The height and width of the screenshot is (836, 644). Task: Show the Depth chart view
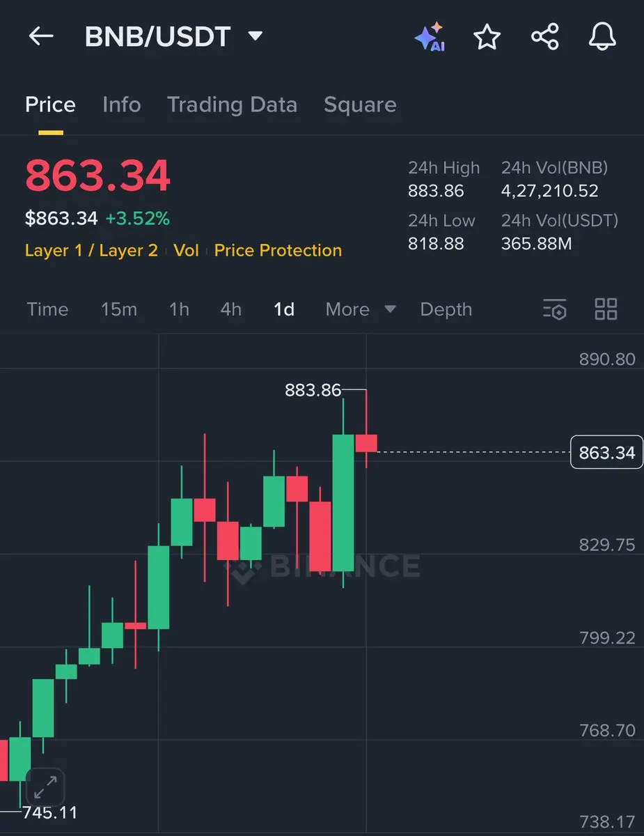[446, 309]
